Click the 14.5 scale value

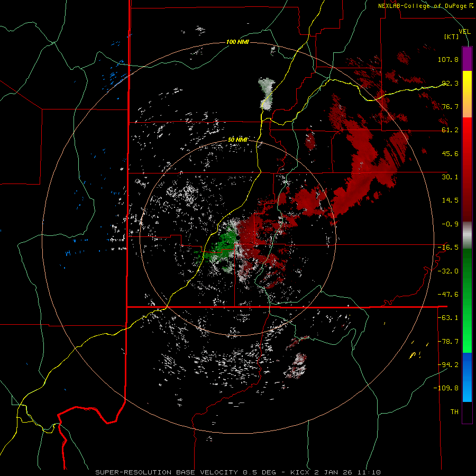(450, 200)
